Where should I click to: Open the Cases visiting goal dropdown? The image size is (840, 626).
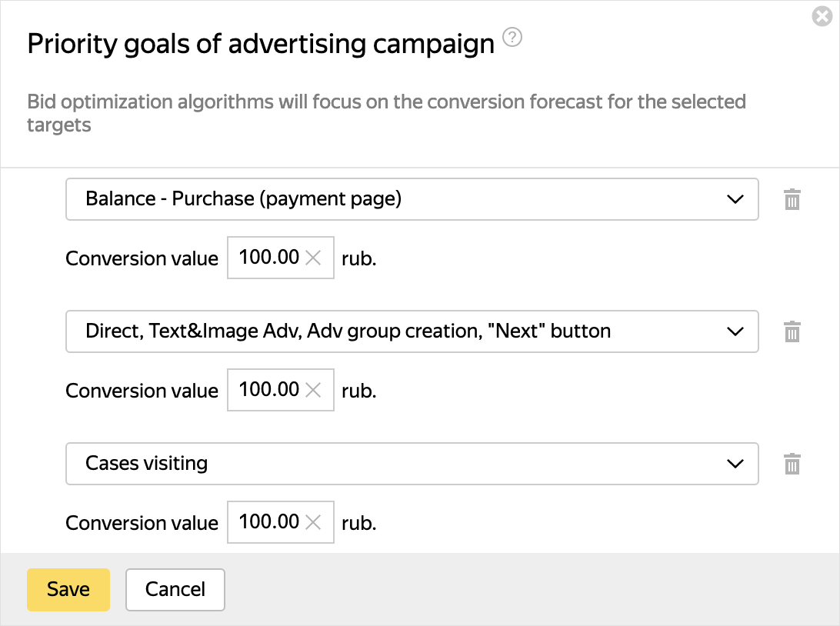point(412,464)
